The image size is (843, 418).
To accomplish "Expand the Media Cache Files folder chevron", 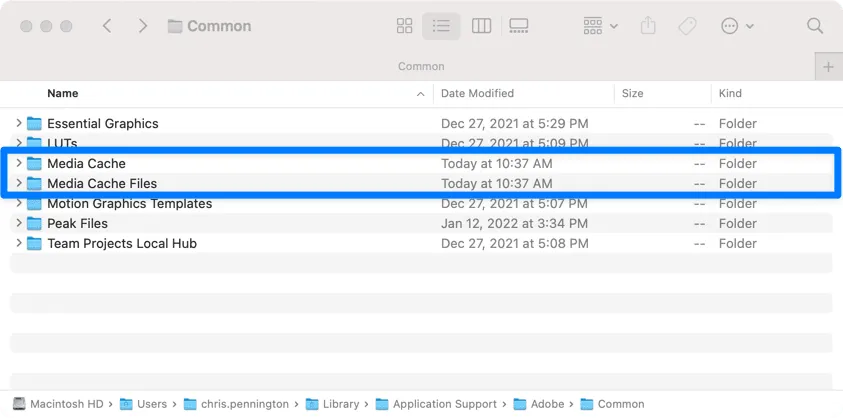I will [19, 183].
